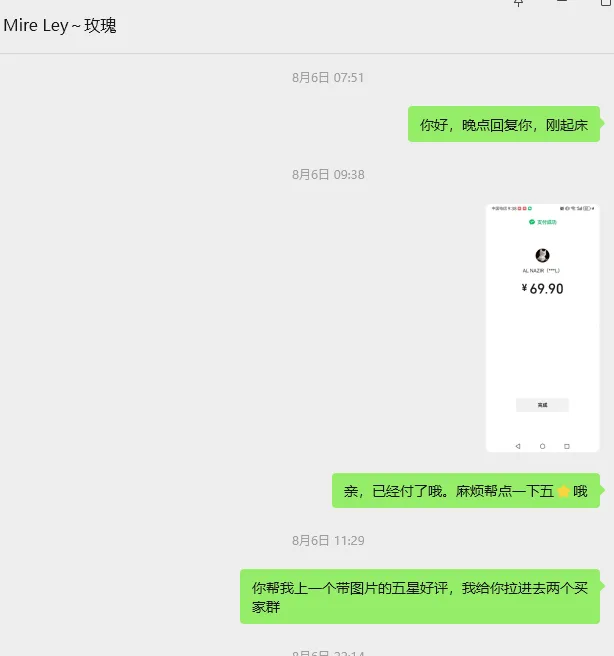The height and width of the screenshot is (656, 614).
Task: Click the 8月6日 11:29 timestamp
Action: click(328, 541)
